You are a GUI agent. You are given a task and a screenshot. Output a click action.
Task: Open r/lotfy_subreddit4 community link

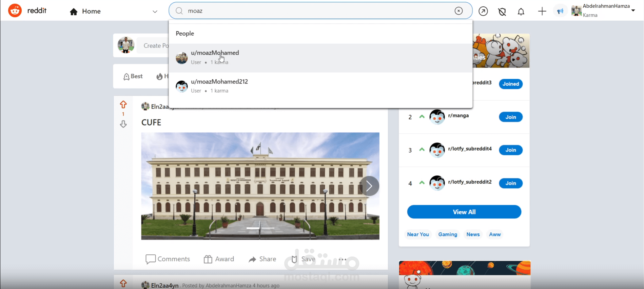point(470,149)
